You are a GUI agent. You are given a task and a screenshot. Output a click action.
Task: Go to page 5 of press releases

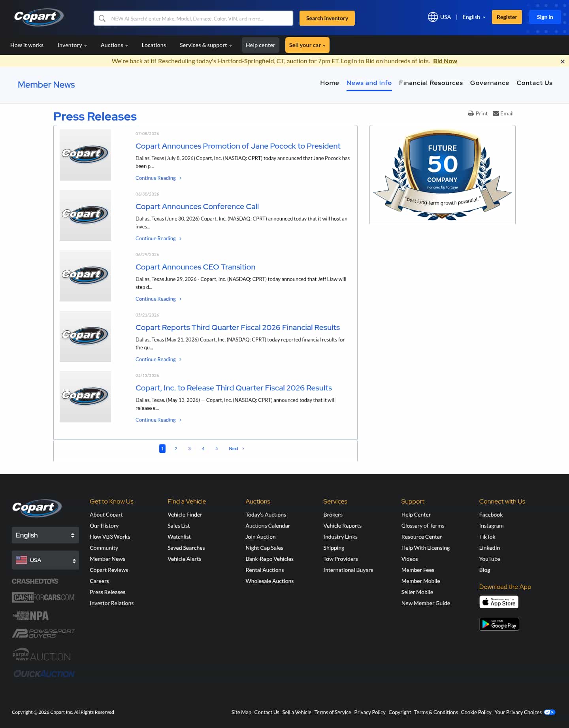pos(217,449)
